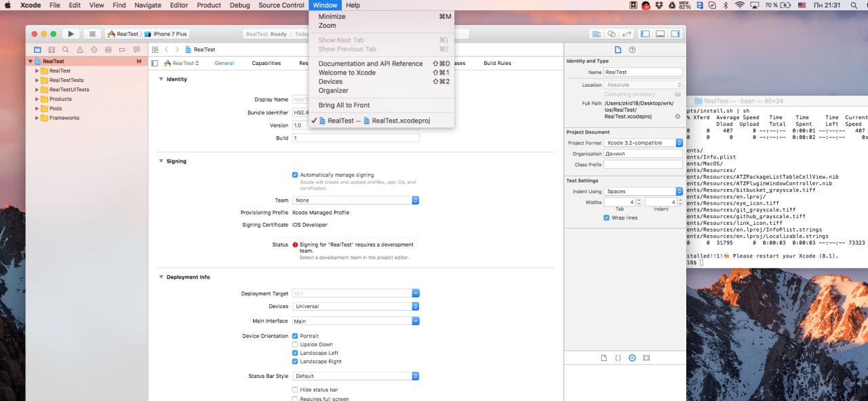Uncheck Portrait device orientation
Image resolution: width=868 pixels, height=401 pixels.
click(295, 336)
